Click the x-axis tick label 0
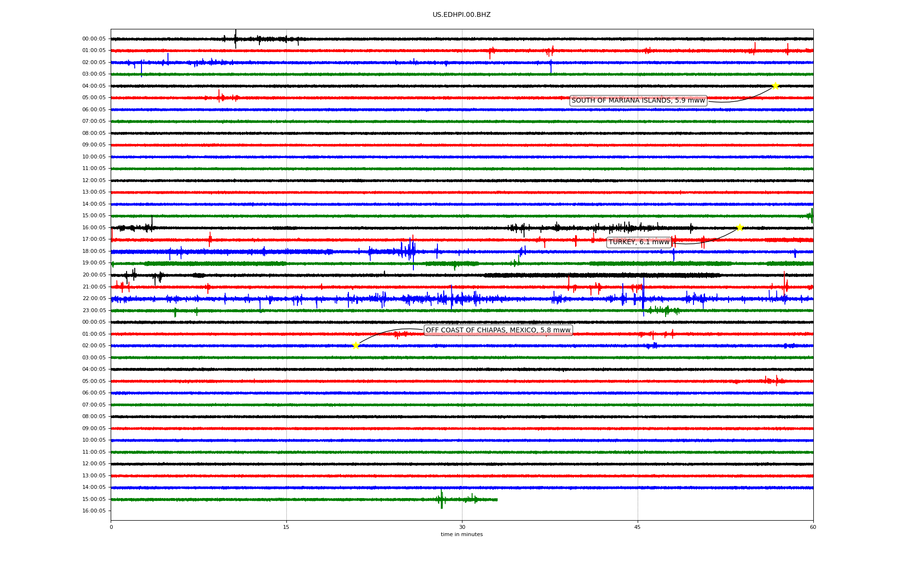Viewport: 924px width, 578px height. click(111, 527)
